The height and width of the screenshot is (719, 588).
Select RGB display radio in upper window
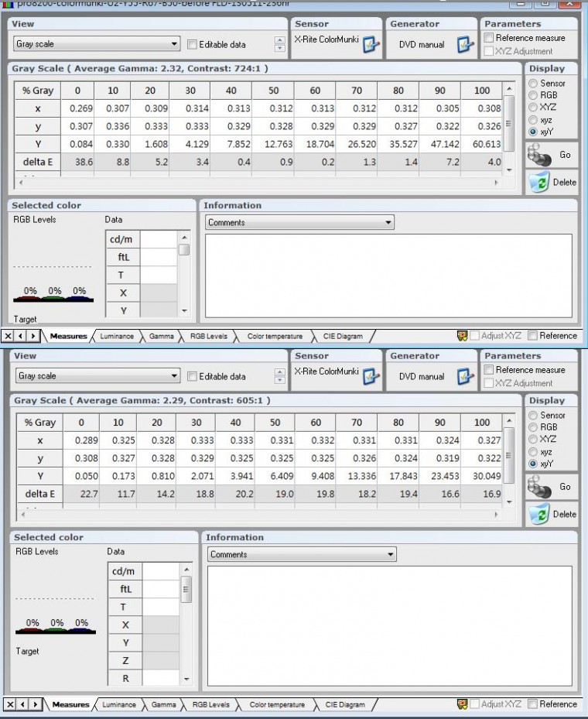[533, 95]
